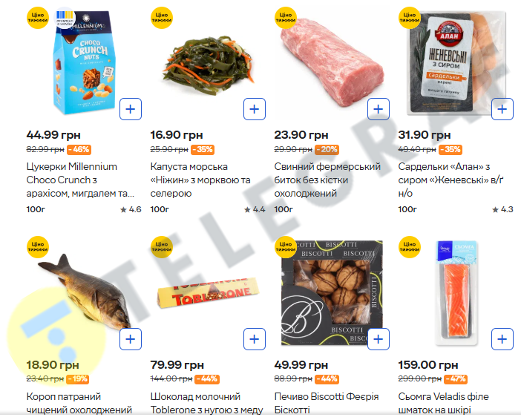Open Шоколад молочний Toblerone title link
Image resolution: width=521 pixels, height=420 pixels.
tap(206, 403)
